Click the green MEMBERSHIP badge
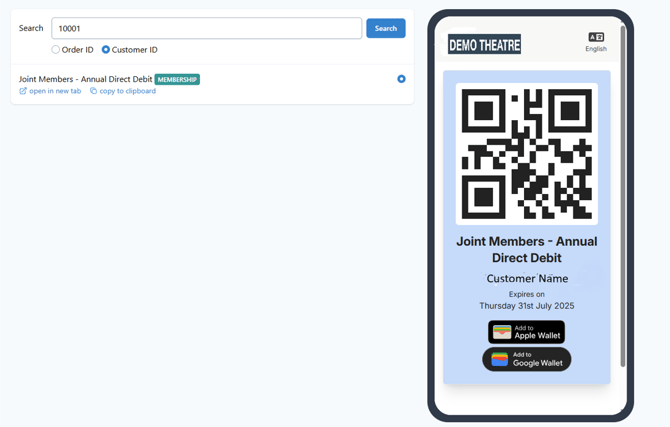The width and height of the screenshot is (670, 427). (x=177, y=79)
